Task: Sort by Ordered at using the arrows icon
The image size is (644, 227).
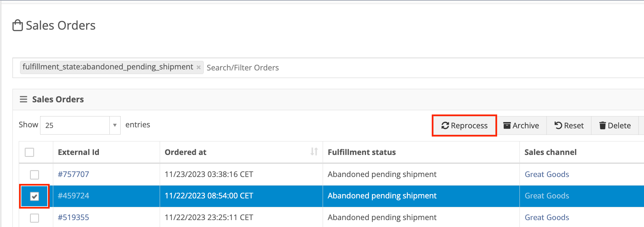Action: point(314,152)
